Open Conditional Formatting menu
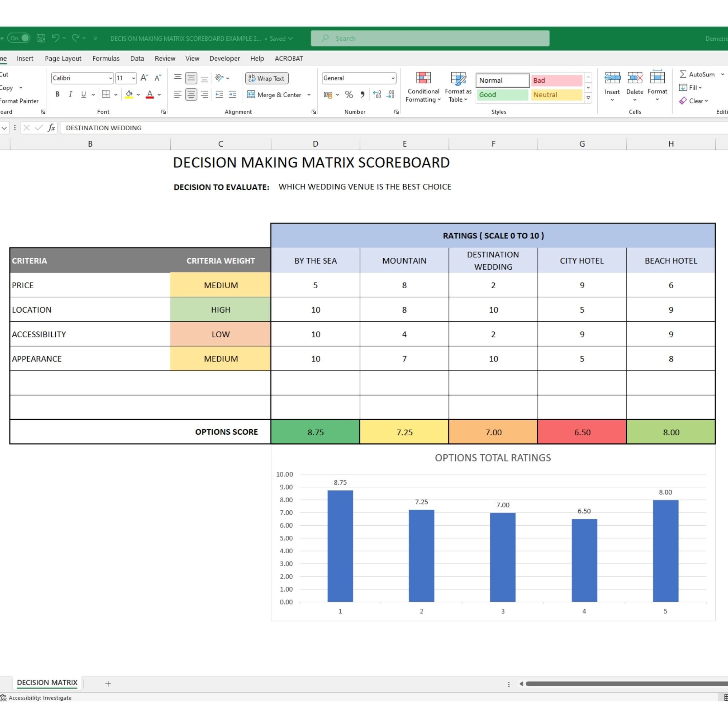728x728 pixels. click(423, 87)
